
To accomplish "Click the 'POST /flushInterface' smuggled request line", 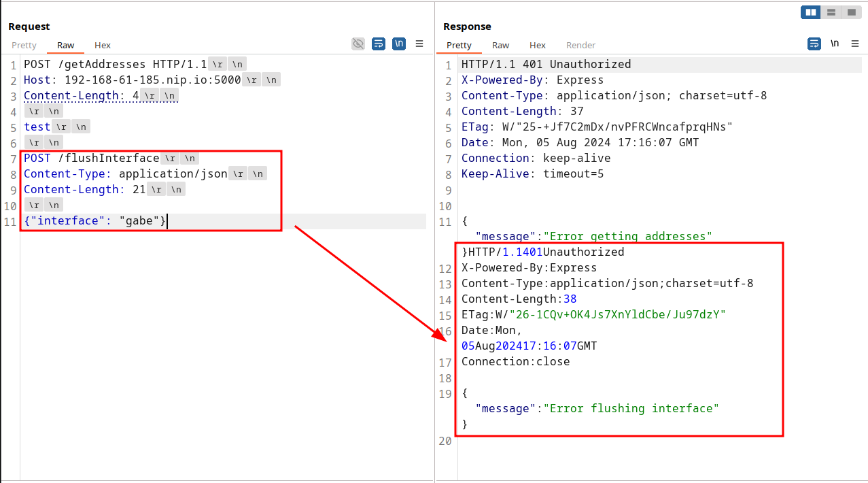I will point(92,158).
